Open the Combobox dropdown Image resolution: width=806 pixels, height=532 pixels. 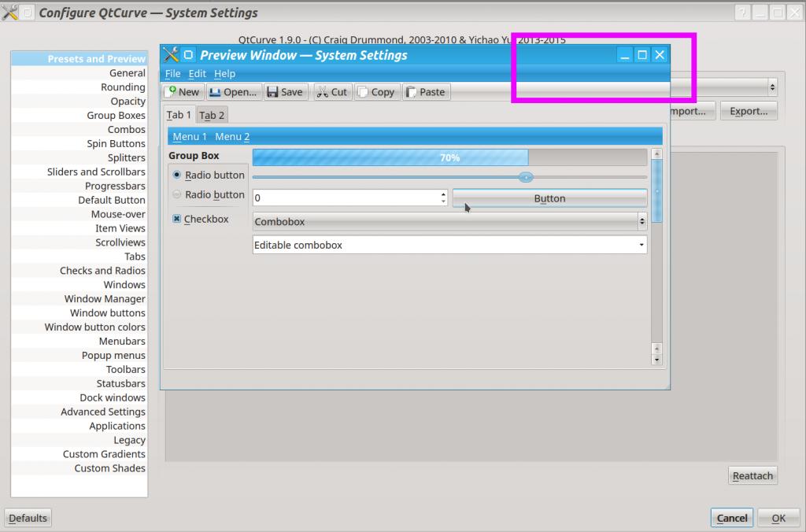coord(642,222)
